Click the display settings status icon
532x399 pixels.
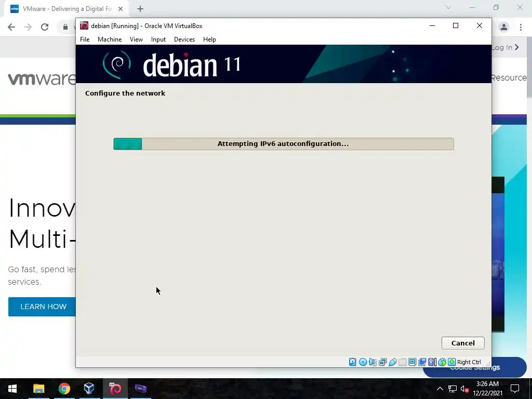412,362
